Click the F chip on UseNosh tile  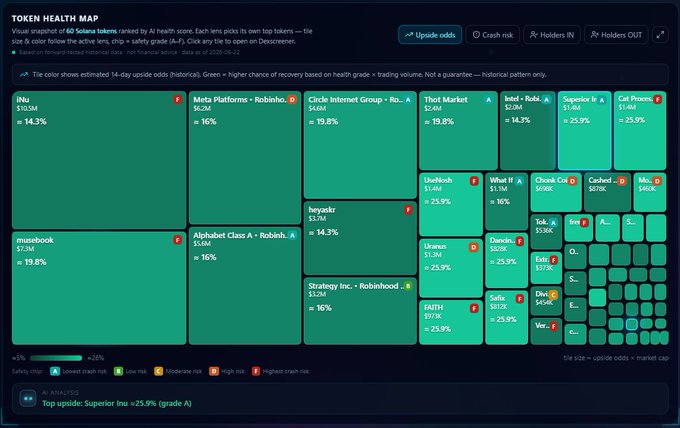click(x=474, y=181)
